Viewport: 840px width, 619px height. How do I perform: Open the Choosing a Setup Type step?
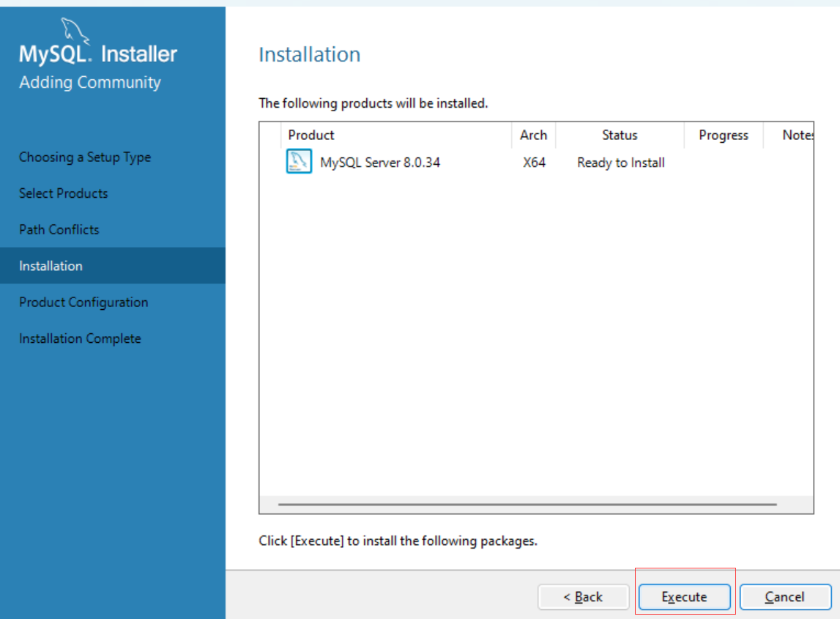pos(85,157)
